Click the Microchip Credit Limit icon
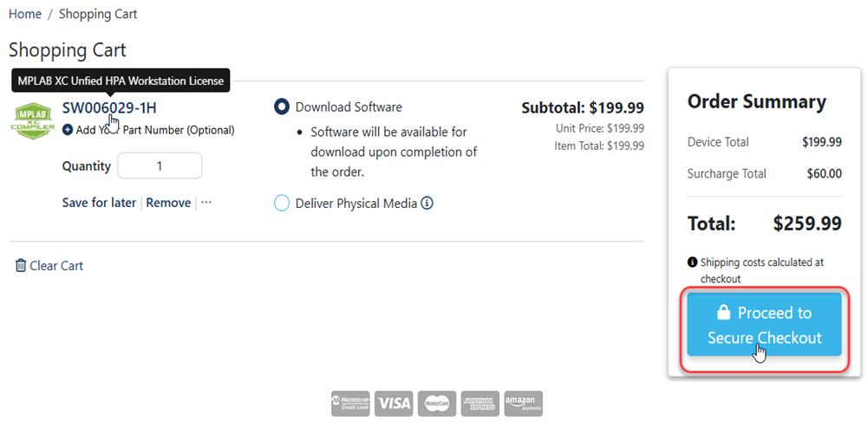This screenshot has height=434, width=868. click(350, 403)
